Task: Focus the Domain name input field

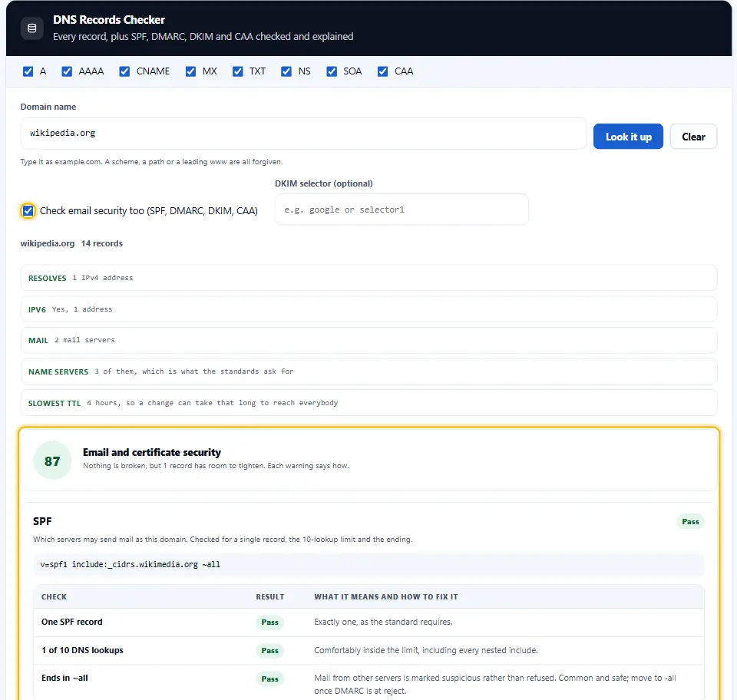Action: (x=304, y=134)
